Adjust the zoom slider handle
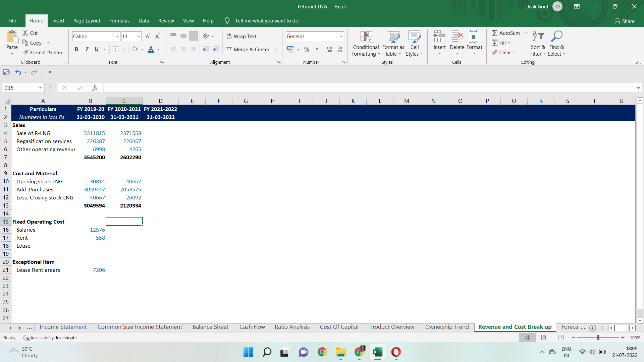Screen dimensions: 644x362 (x=598, y=338)
